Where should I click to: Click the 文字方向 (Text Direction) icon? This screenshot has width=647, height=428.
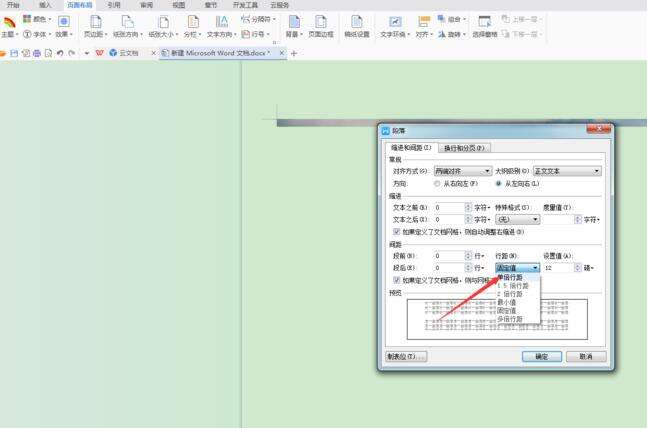point(221,24)
